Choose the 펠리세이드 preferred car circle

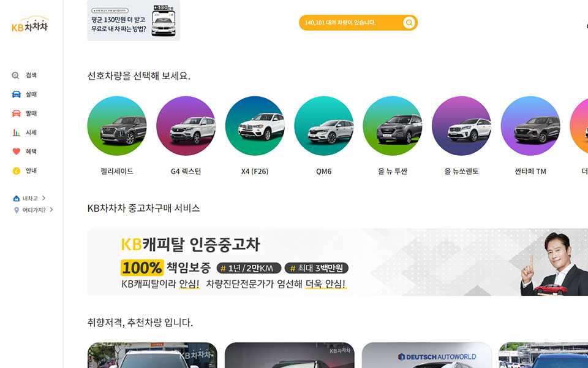click(117, 126)
